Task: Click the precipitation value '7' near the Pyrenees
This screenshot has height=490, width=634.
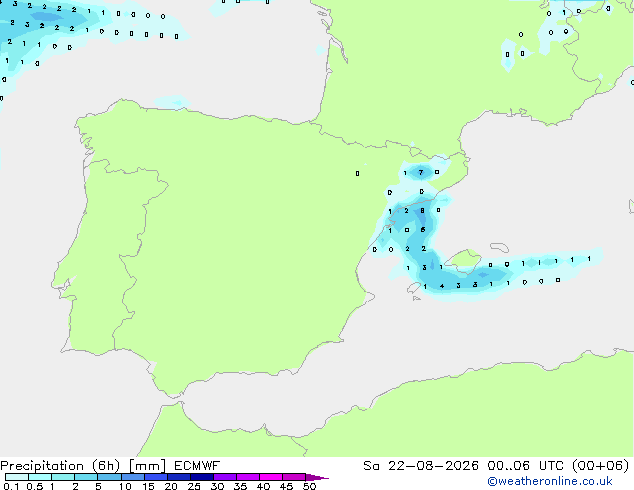Action: tap(421, 173)
